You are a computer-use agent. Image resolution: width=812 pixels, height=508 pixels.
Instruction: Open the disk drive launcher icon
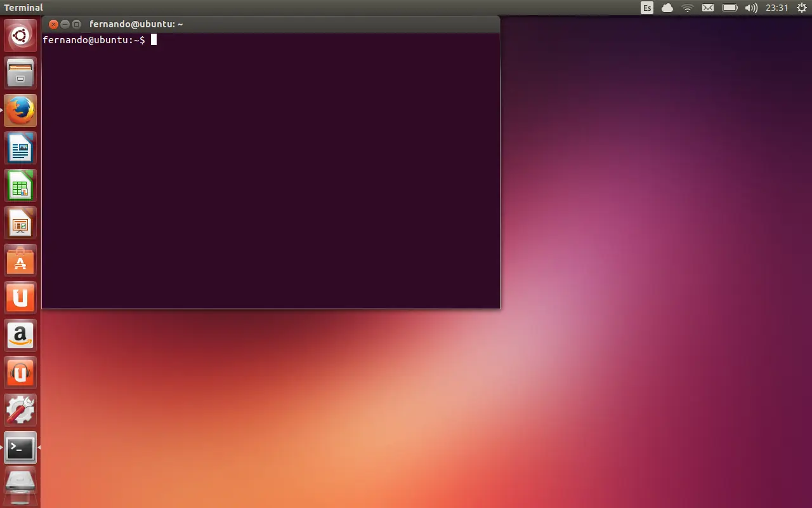pos(20,486)
